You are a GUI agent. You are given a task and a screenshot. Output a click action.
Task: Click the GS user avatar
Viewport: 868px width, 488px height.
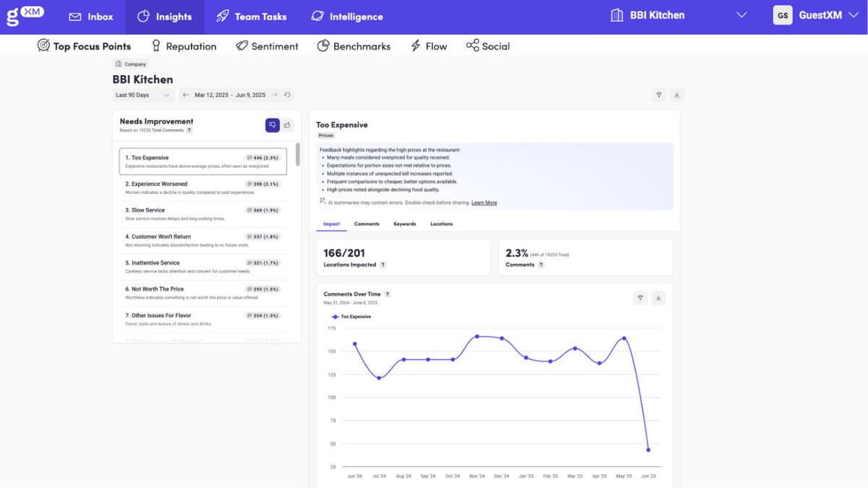pos(783,15)
